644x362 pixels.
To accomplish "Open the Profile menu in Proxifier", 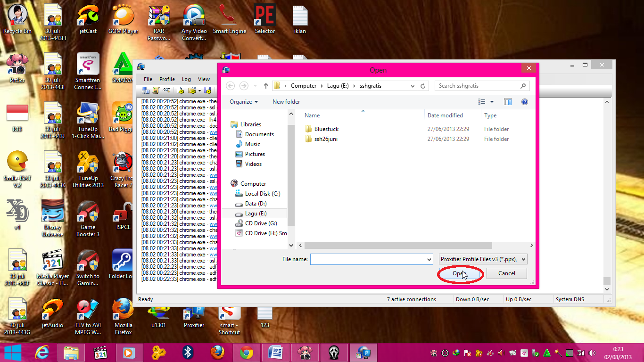I will pyautogui.click(x=167, y=79).
